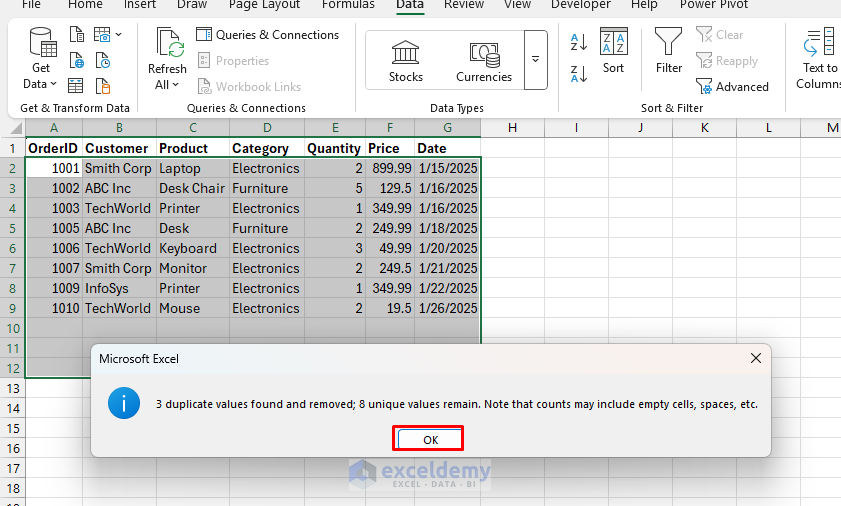The image size is (841, 506).
Task: Open the Advanced filter options
Action: [x=732, y=86]
